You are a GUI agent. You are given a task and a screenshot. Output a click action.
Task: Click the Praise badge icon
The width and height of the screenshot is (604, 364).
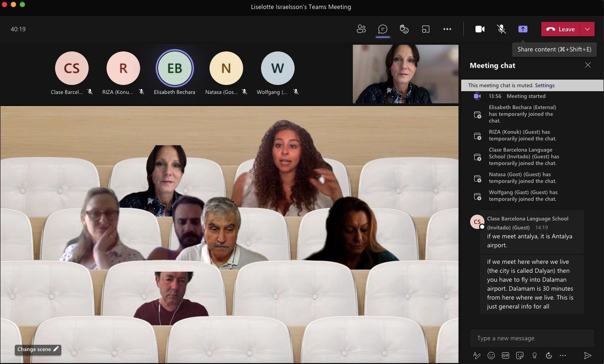click(x=534, y=356)
